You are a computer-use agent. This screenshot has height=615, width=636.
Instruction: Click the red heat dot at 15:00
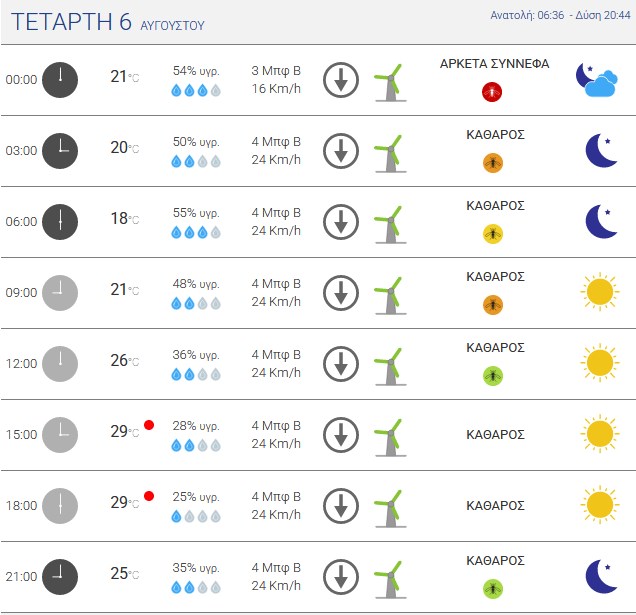(149, 425)
